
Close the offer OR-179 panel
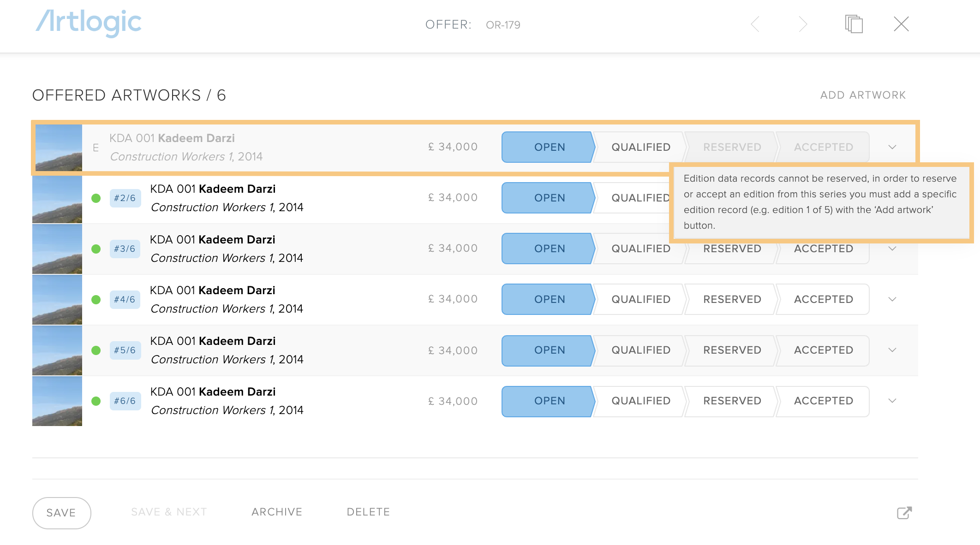point(901,24)
